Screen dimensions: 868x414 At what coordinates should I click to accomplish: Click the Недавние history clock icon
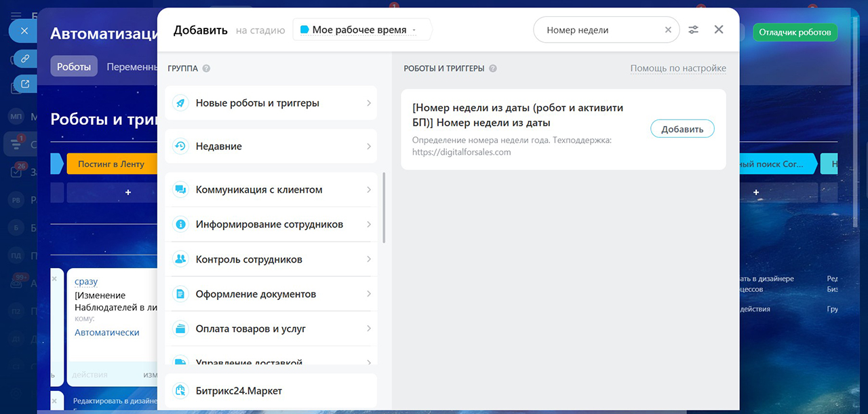(180, 146)
